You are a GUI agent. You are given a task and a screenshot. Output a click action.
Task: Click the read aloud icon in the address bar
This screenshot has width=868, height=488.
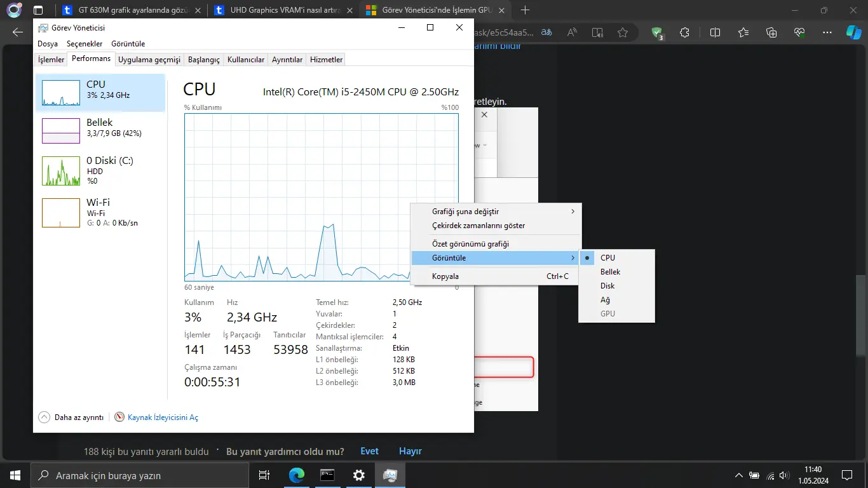tap(573, 33)
